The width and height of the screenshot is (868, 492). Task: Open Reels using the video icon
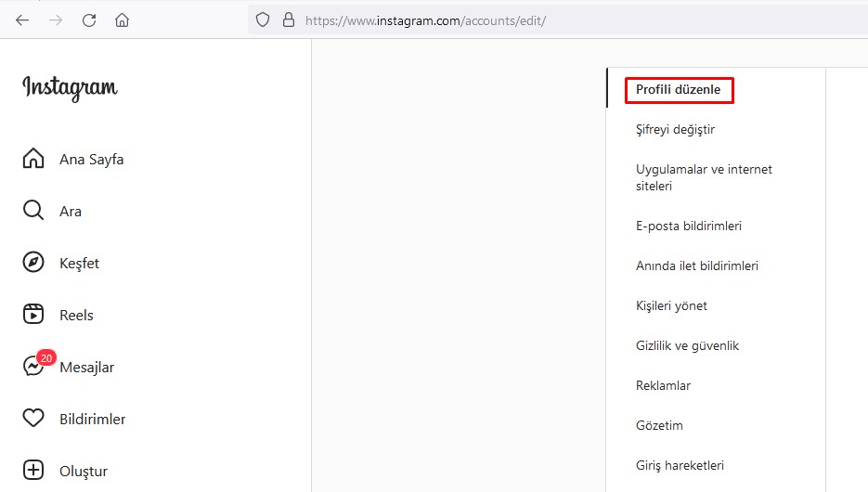pos(33,315)
